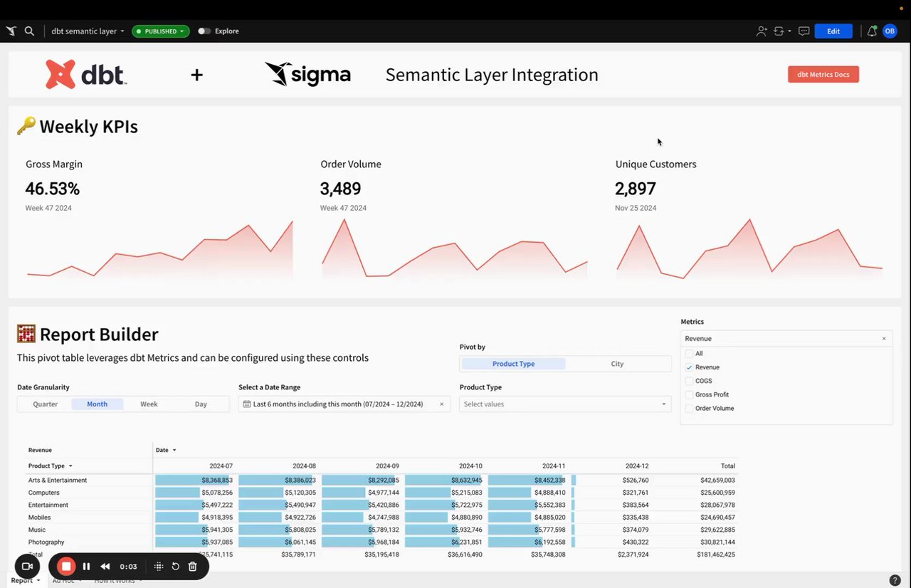Select the Arts & Entertainment row label
The height and width of the screenshot is (588, 911).
58,481
